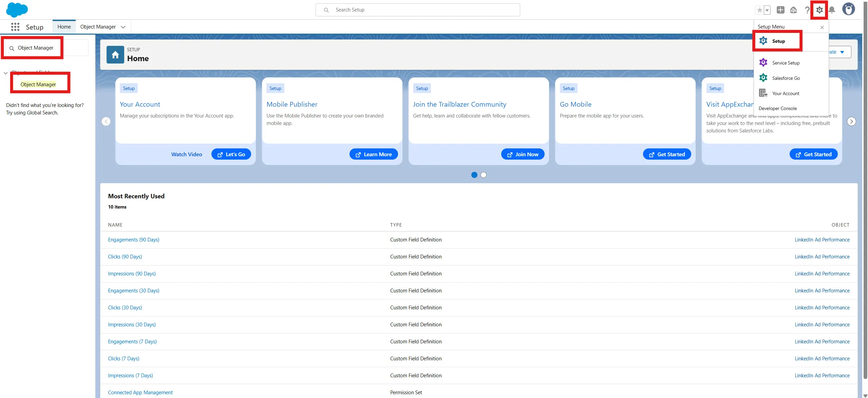Open the favorites list dropdown arrow
This screenshot has width=868, height=398.
click(x=767, y=10)
